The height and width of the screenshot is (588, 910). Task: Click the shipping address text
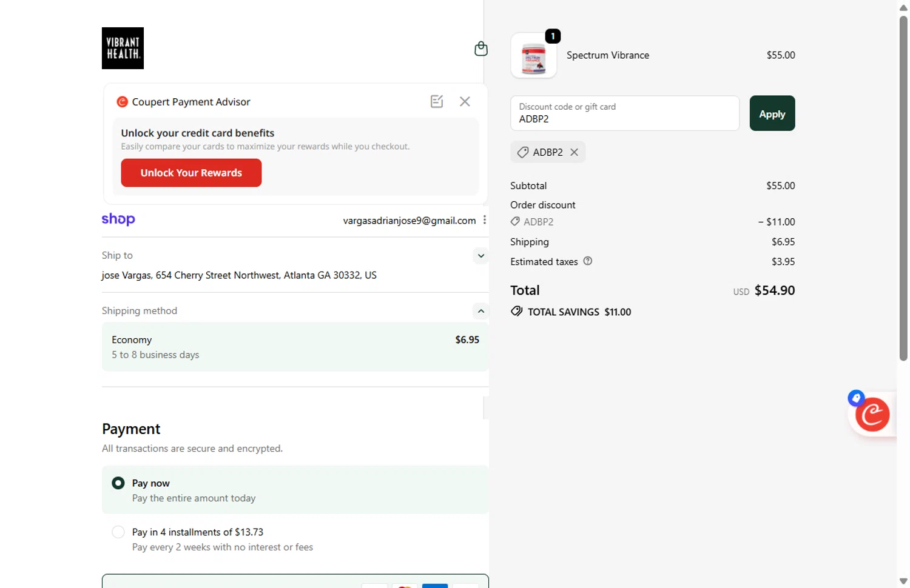239,275
